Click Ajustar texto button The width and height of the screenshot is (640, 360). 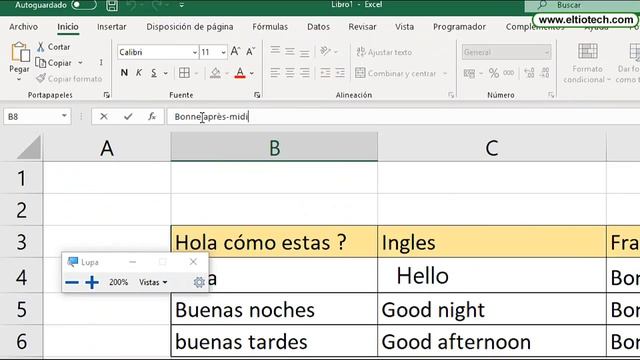point(384,52)
